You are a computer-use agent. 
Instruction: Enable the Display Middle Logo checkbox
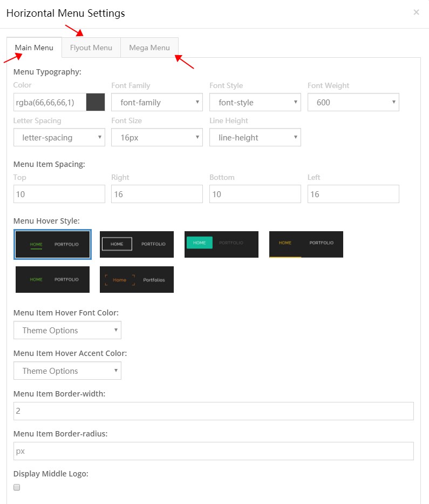(17, 487)
